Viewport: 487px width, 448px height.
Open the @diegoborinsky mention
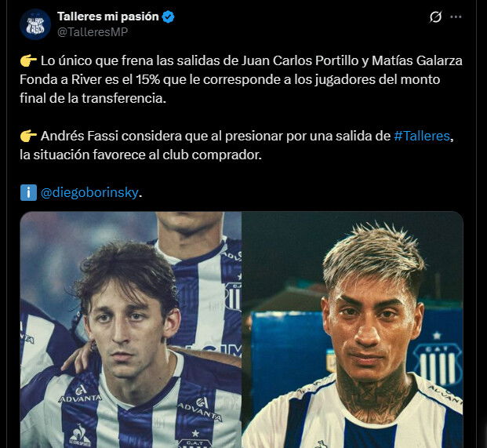click(x=89, y=193)
